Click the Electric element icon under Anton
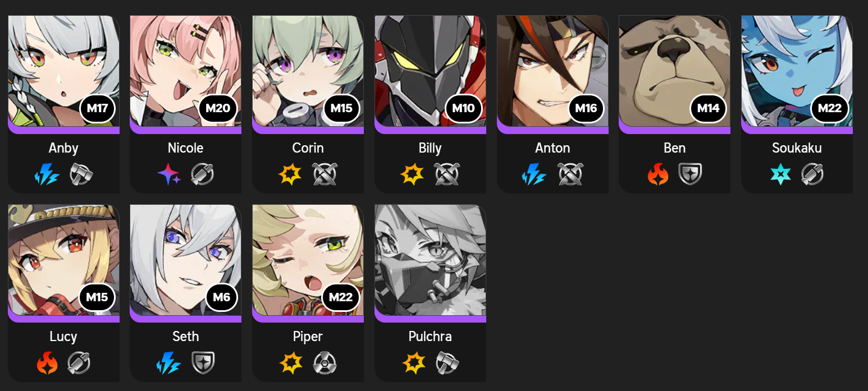Image resolution: width=868 pixels, height=391 pixels. (x=534, y=174)
